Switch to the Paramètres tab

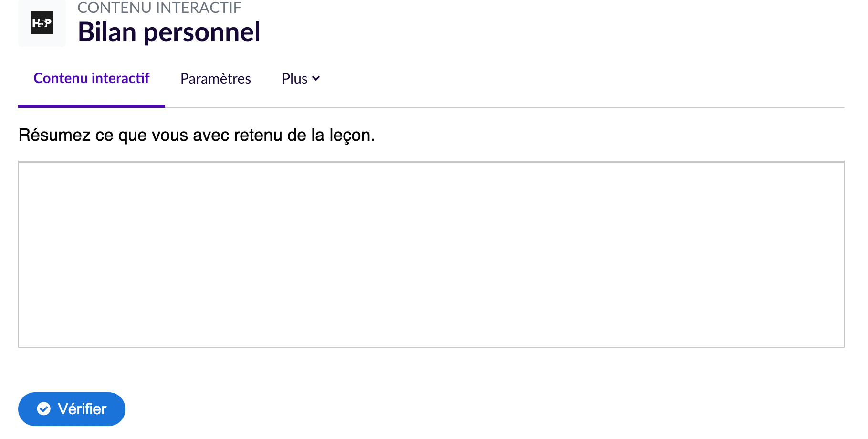pyautogui.click(x=216, y=79)
